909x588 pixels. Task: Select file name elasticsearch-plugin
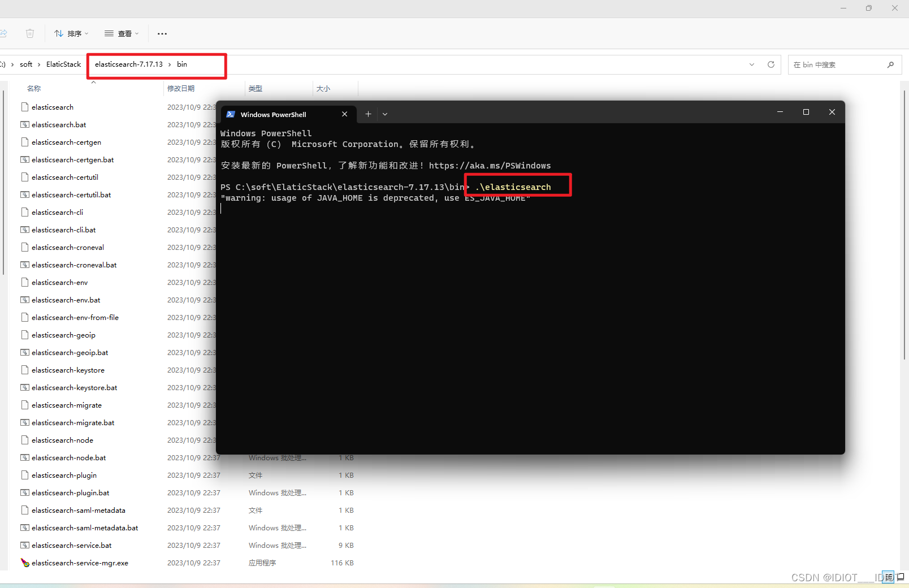64,475
